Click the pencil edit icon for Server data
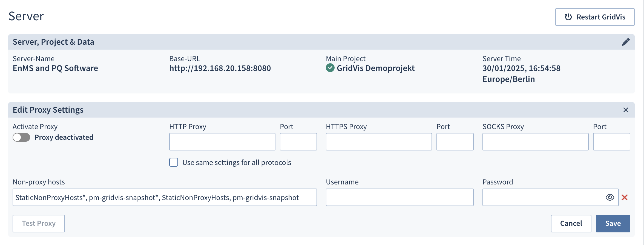 pyautogui.click(x=626, y=42)
